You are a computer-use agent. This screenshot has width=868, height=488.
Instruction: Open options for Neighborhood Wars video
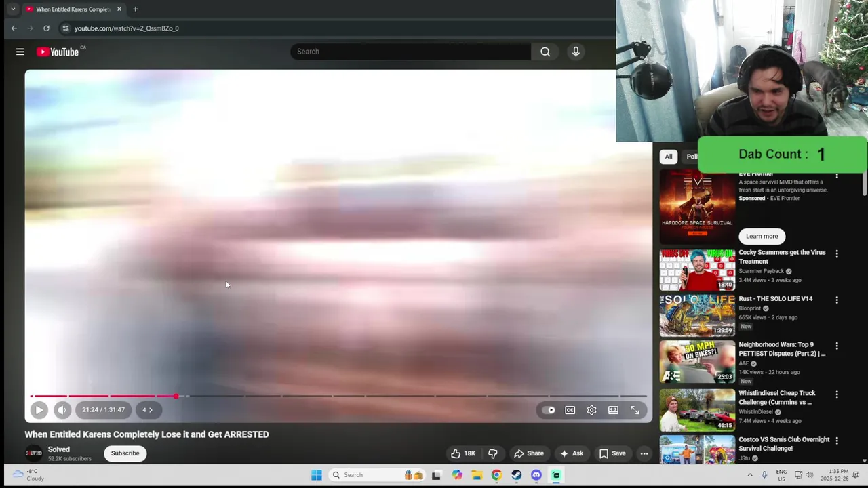coord(837,346)
